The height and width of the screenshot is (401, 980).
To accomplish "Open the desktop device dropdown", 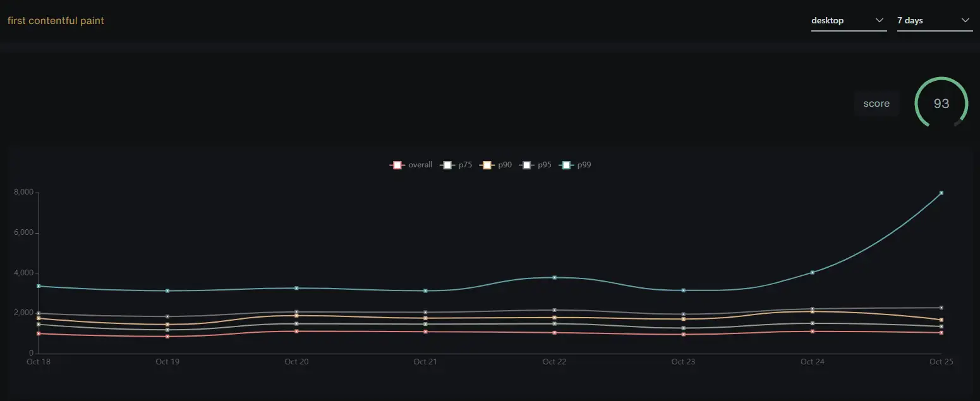I will (849, 21).
